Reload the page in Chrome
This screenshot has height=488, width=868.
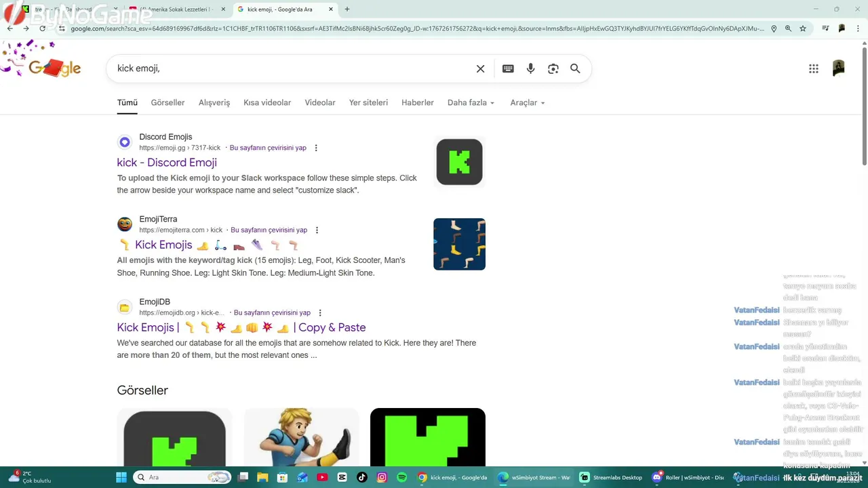point(42,28)
